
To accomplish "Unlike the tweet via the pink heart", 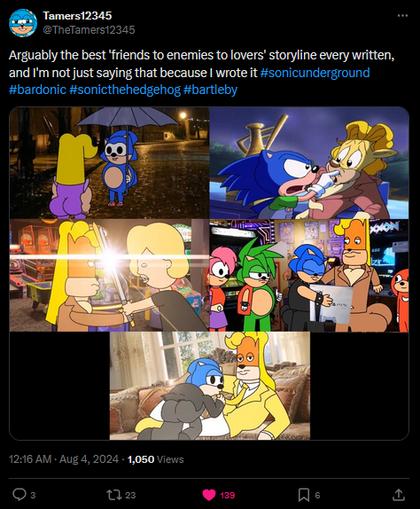I will point(209,495).
